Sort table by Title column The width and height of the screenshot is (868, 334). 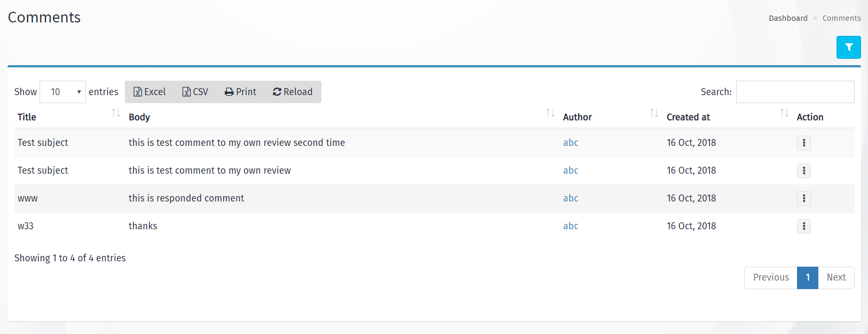click(69, 117)
